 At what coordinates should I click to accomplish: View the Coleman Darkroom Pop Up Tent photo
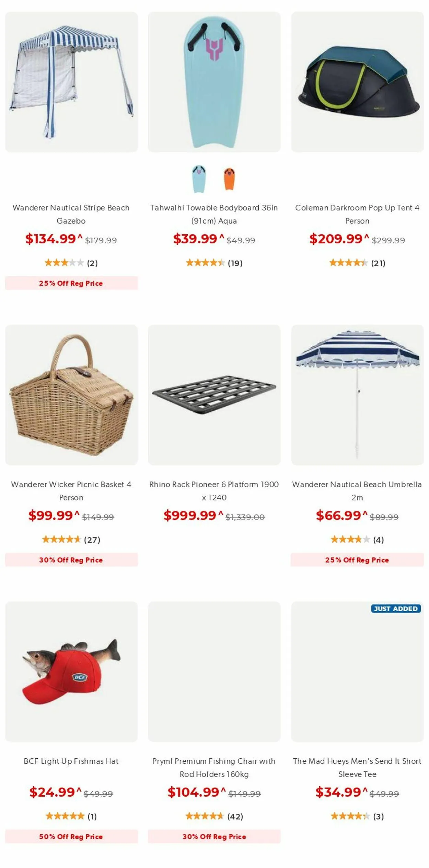[357, 82]
